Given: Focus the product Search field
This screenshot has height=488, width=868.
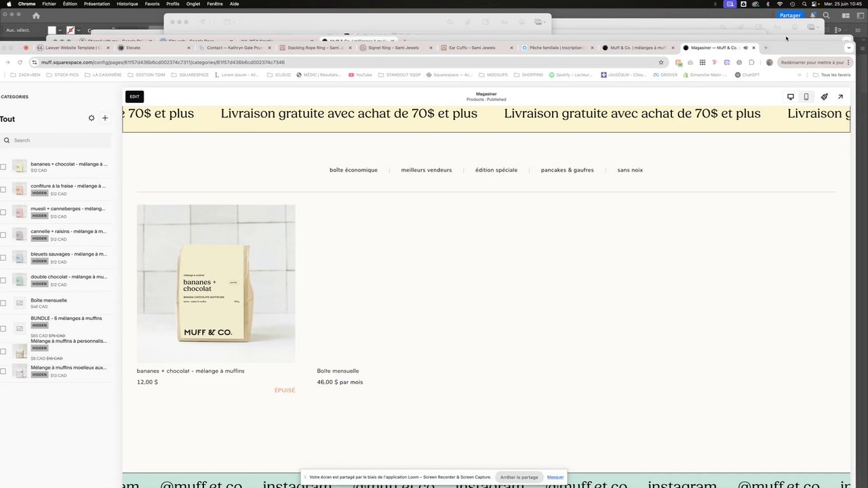Looking at the screenshot, I should 56,140.
